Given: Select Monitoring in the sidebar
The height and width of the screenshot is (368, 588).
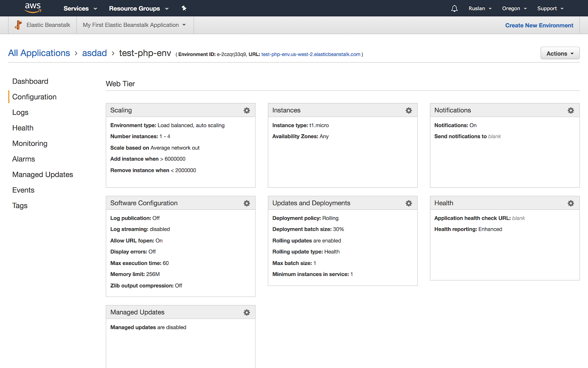Looking at the screenshot, I should 30,144.
